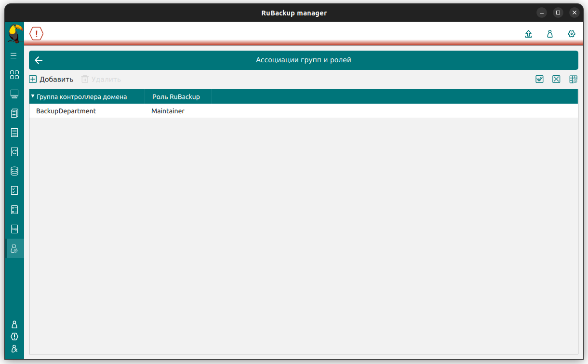Click the 'Роль RuBackup' column header
The width and height of the screenshot is (588, 364).
click(x=176, y=97)
